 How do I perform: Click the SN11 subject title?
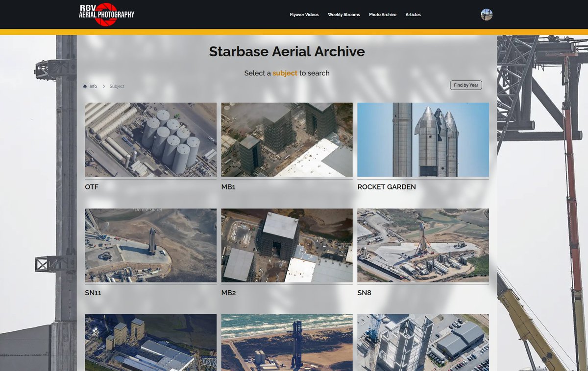(x=93, y=293)
